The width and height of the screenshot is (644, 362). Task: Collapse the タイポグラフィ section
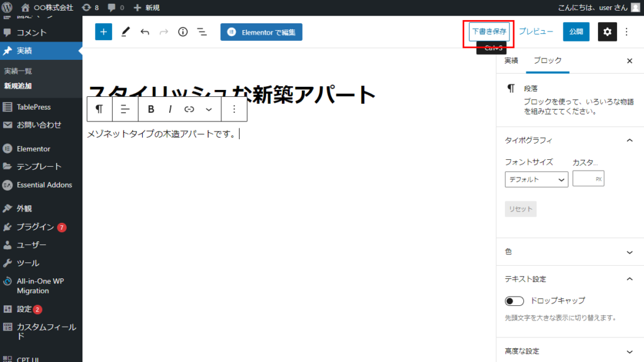click(x=630, y=140)
